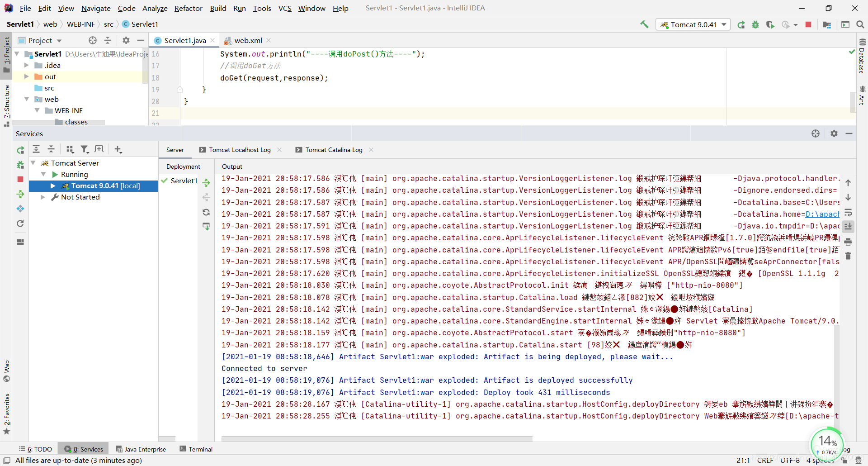
Task: Click the 21:1 caret position in the status bar
Action: click(x=743, y=460)
